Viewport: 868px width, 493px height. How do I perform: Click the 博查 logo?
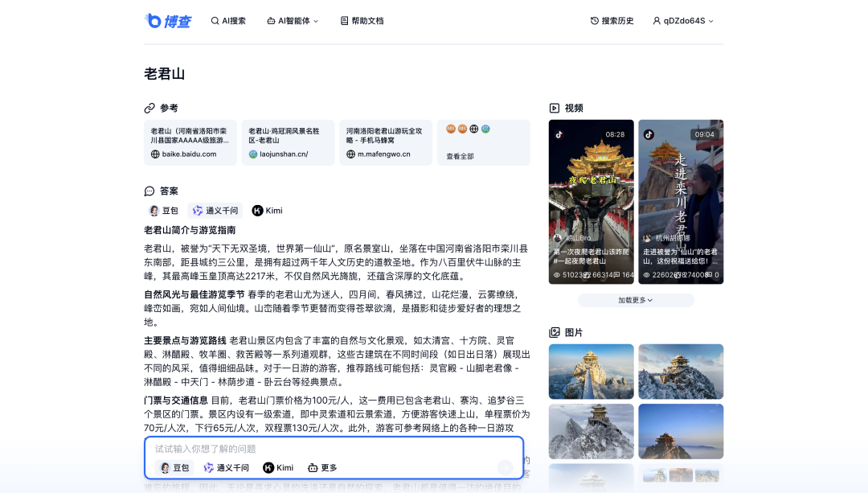click(168, 21)
